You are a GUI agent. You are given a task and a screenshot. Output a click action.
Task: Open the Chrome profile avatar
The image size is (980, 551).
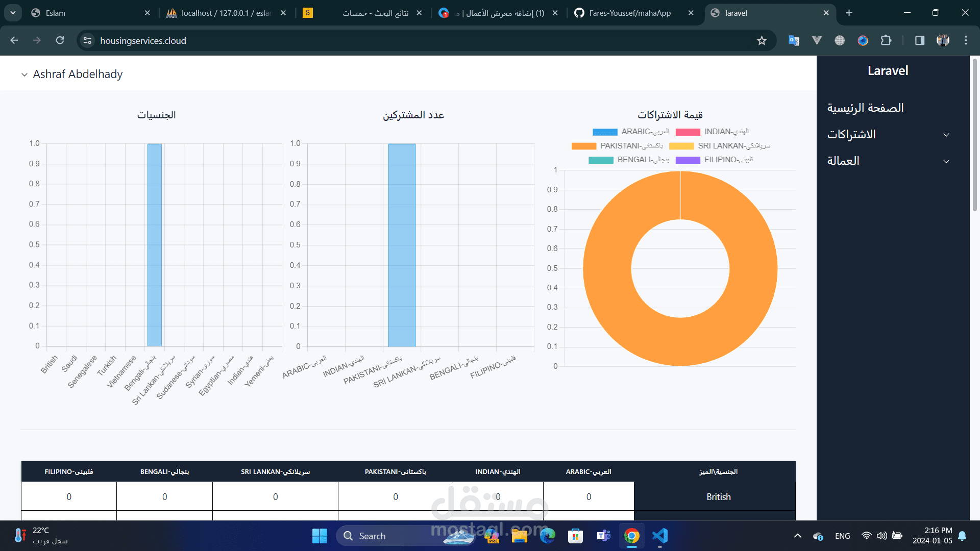click(943, 40)
